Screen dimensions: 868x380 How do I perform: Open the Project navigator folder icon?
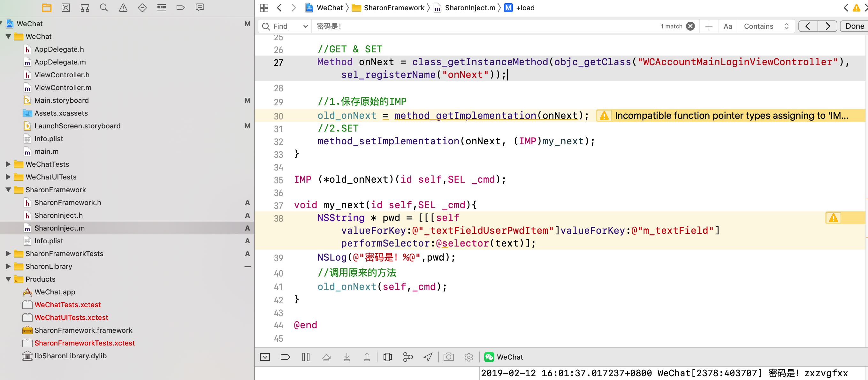point(47,8)
